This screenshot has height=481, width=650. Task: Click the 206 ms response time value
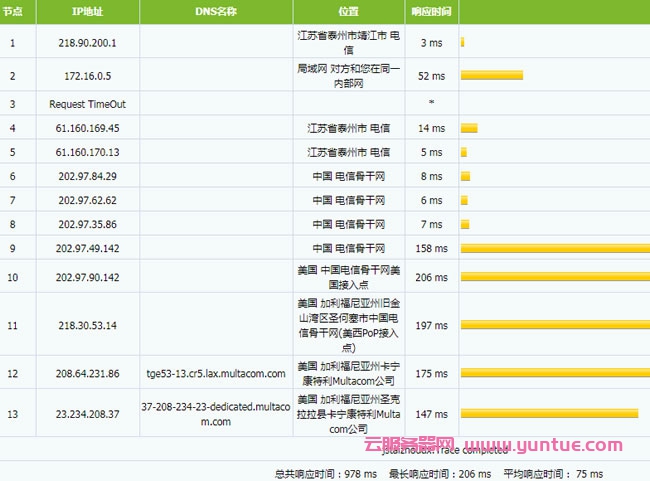431,277
